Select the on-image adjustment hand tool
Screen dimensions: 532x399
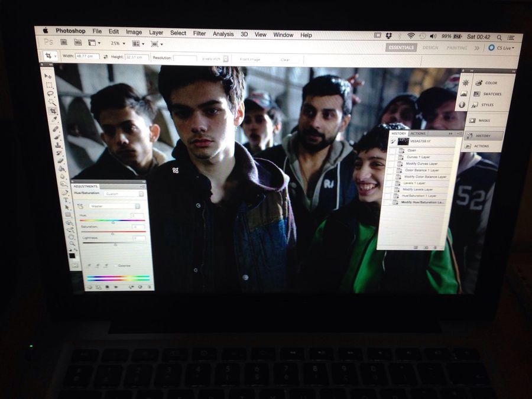[x=80, y=206]
